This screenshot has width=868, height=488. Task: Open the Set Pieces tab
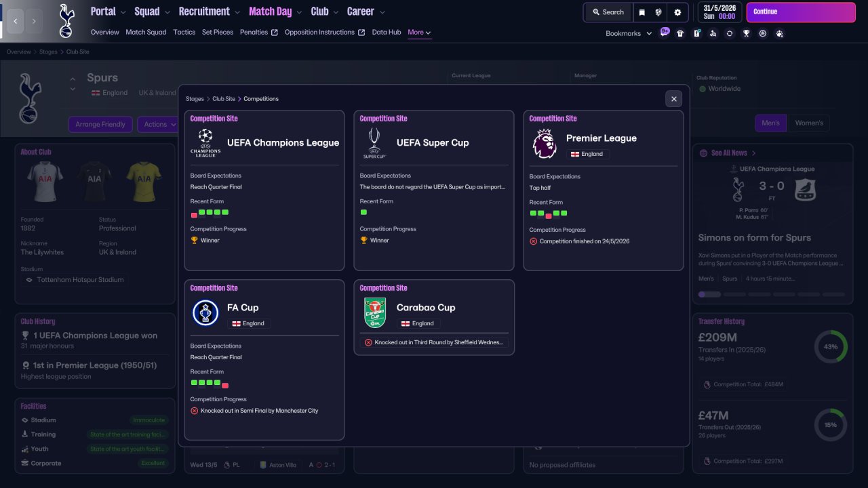click(218, 33)
